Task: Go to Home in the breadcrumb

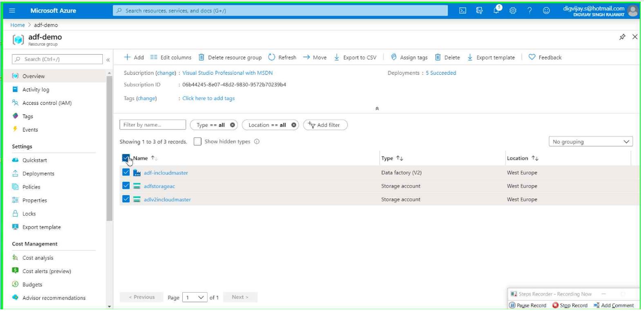Action: (x=18, y=25)
